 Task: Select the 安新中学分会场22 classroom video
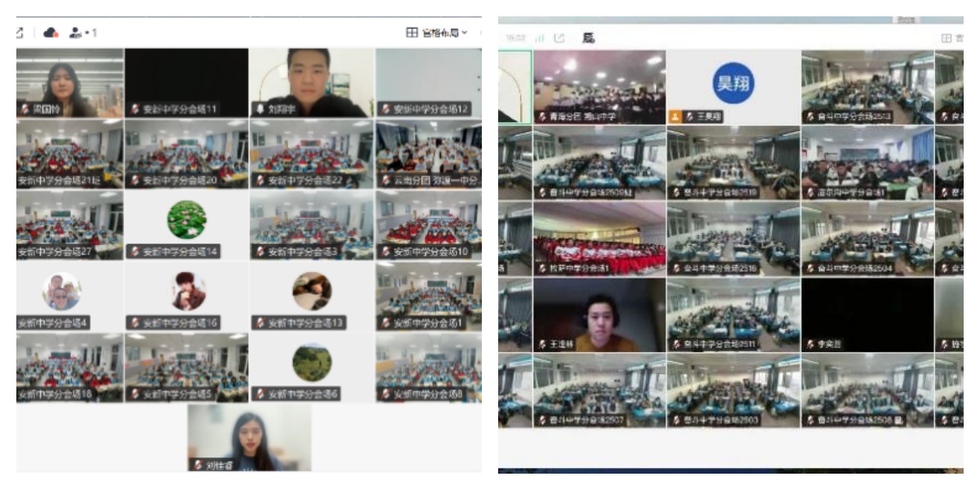point(311,154)
